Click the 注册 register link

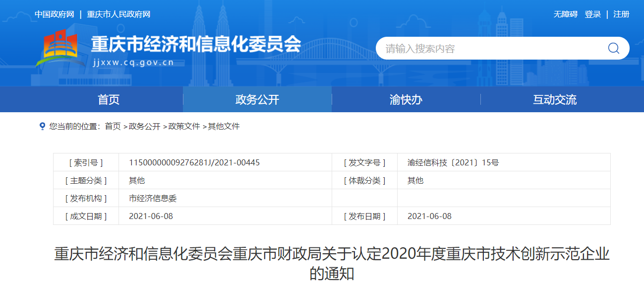pos(621,14)
